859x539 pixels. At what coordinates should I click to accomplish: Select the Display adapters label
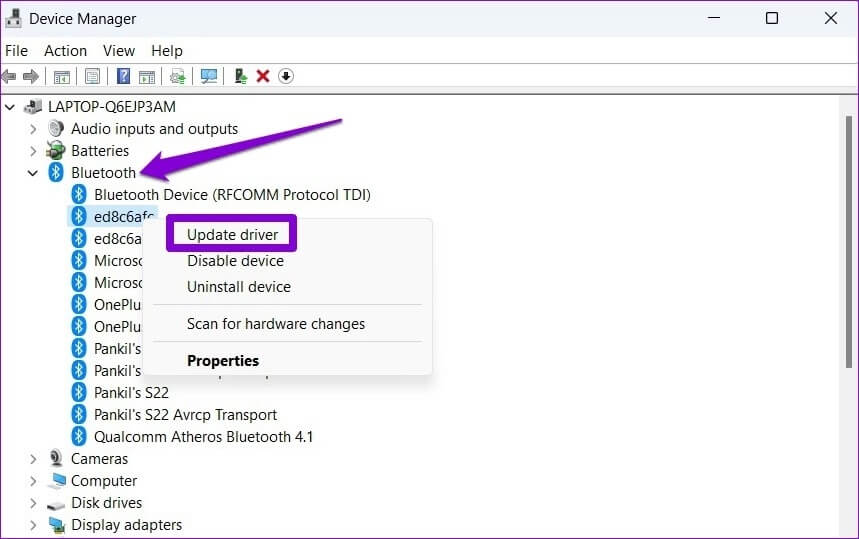click(127, 524)
